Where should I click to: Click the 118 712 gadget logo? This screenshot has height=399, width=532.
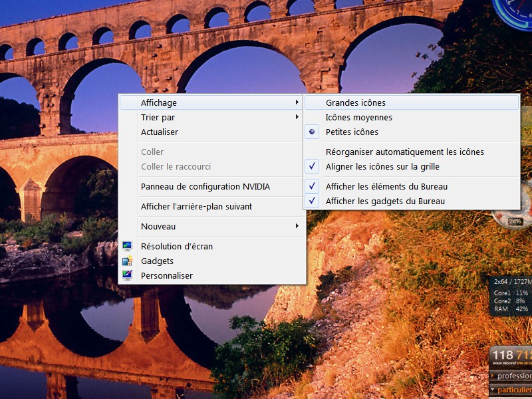pos(511,356)
